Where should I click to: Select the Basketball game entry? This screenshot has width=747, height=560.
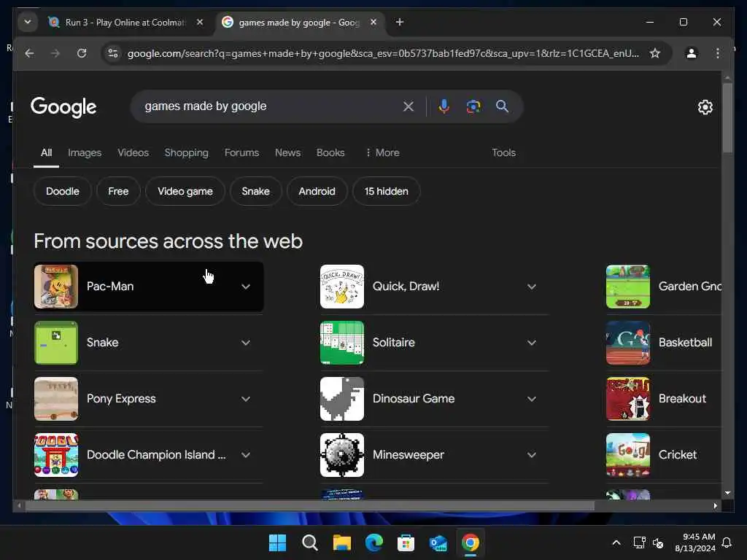click(664, 343)
